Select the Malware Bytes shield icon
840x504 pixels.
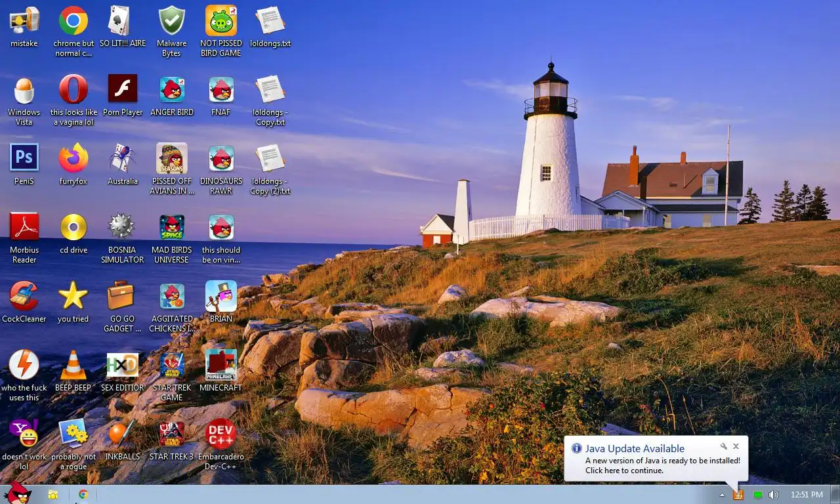click(x=172, y=21)
